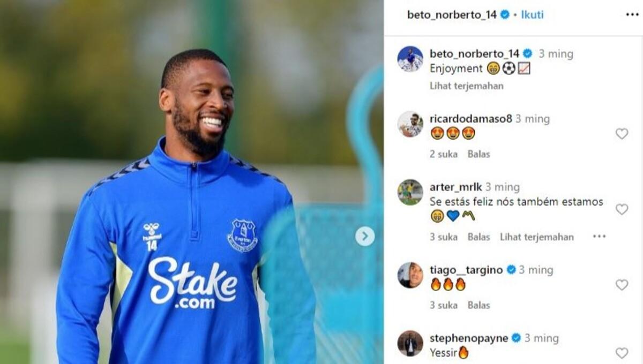Reply to tiago__targino with Balas
This screenshot has width=643, height=364.
(479, 305)
